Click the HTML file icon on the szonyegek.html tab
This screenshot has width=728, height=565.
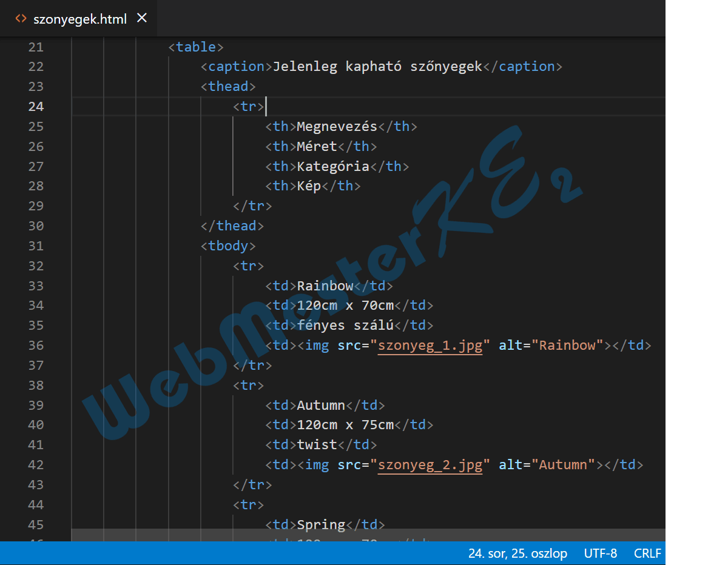[21, 19]
